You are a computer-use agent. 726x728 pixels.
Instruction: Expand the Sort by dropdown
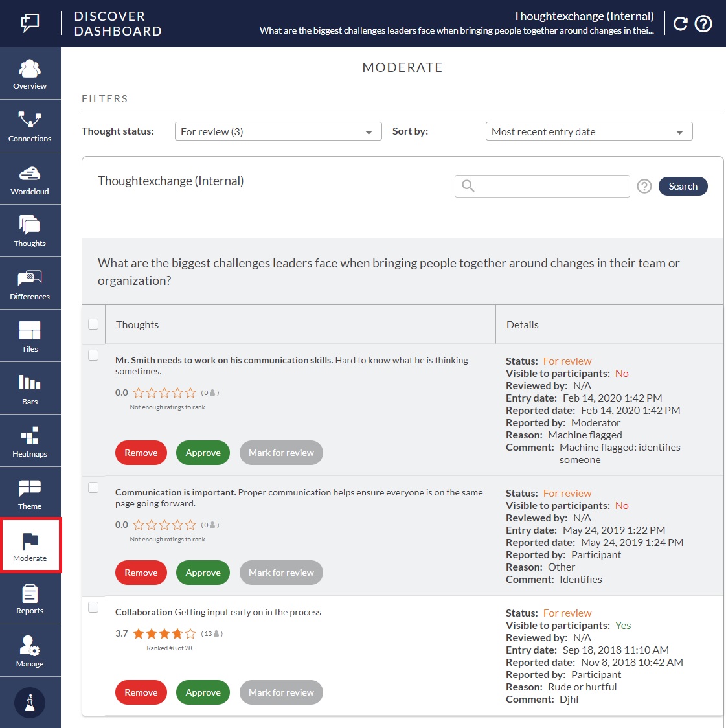click(589, 131)
